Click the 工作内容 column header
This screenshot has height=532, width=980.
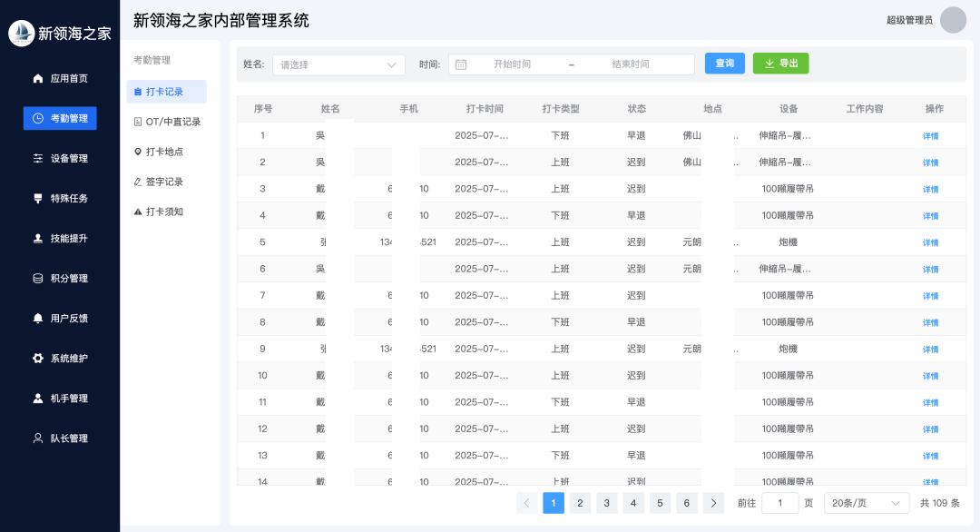(865, 109)
